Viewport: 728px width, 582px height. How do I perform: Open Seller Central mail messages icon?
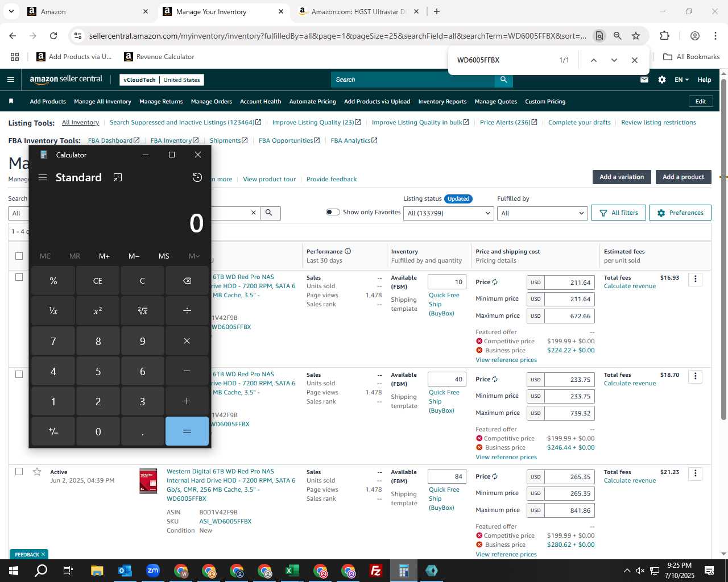pos(644,80)
